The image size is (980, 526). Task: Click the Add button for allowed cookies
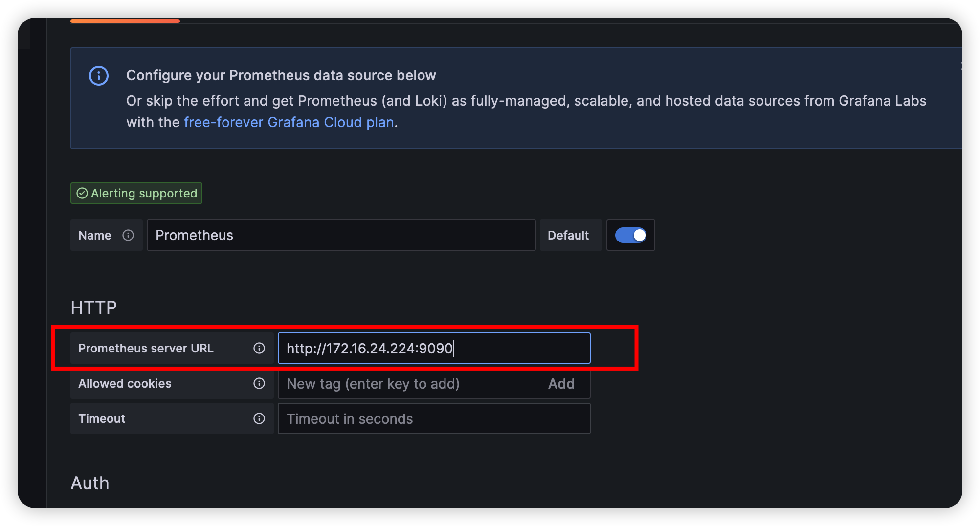tap(561, 384)
